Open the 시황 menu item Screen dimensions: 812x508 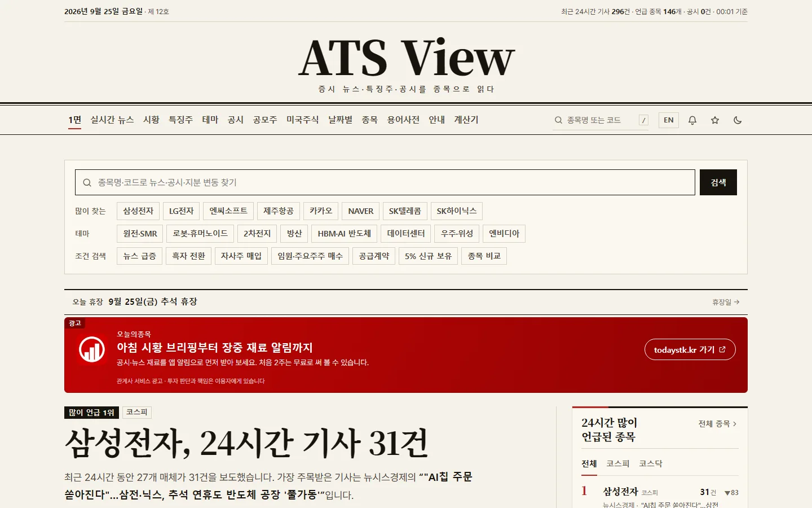pyautogui.click(x=151, y=120)
